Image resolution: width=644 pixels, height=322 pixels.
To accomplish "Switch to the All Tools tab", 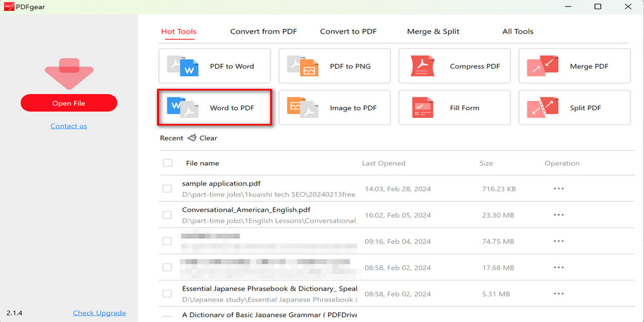I will point(518,32).
